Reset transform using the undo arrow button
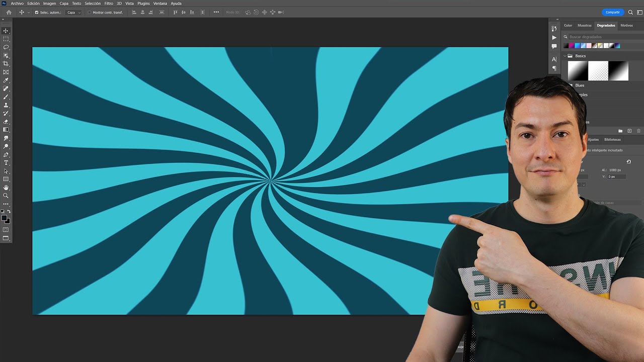Viewport: 644px width, 362px height. (628, 161)
